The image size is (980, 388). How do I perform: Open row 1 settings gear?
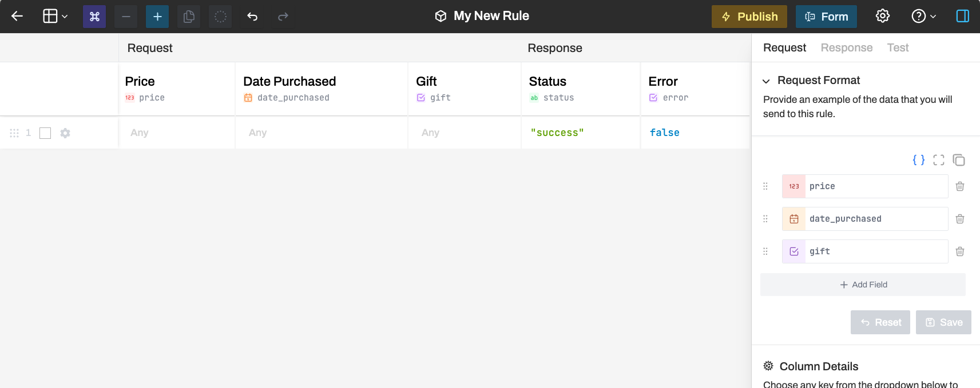click(65, 133)
